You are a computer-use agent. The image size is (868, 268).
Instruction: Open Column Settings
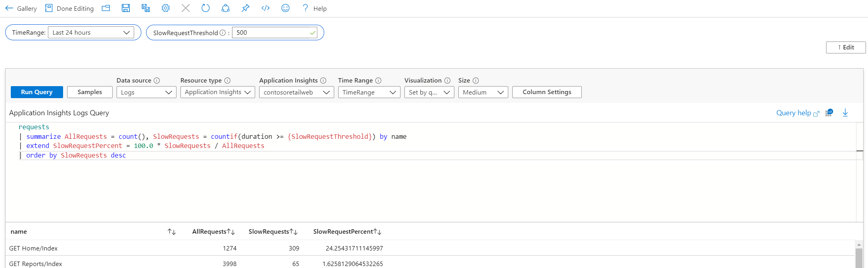pyautogui.click(x=547, y=92)
